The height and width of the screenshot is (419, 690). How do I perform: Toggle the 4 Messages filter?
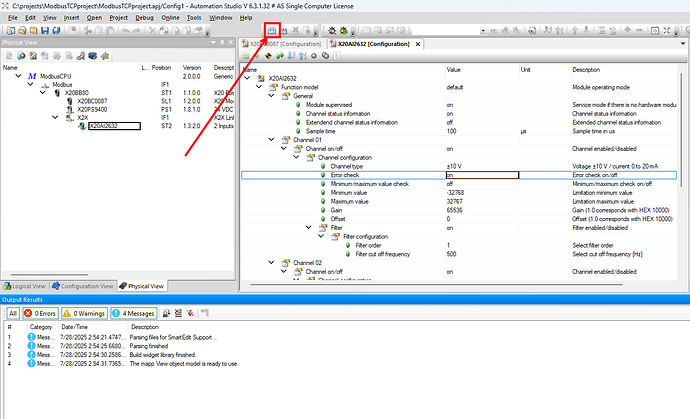click(x=134, y=313)
